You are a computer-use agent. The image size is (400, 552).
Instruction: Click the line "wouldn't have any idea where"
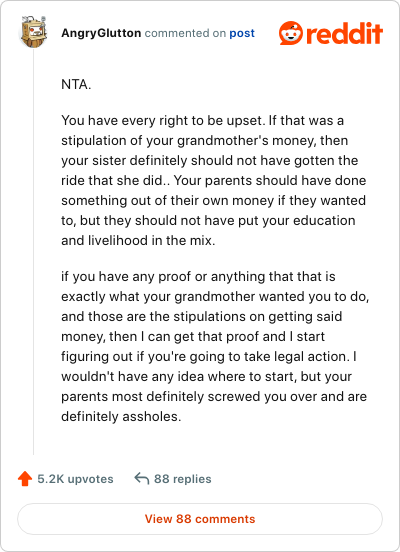pyautogui.click(x=206, y=376)
